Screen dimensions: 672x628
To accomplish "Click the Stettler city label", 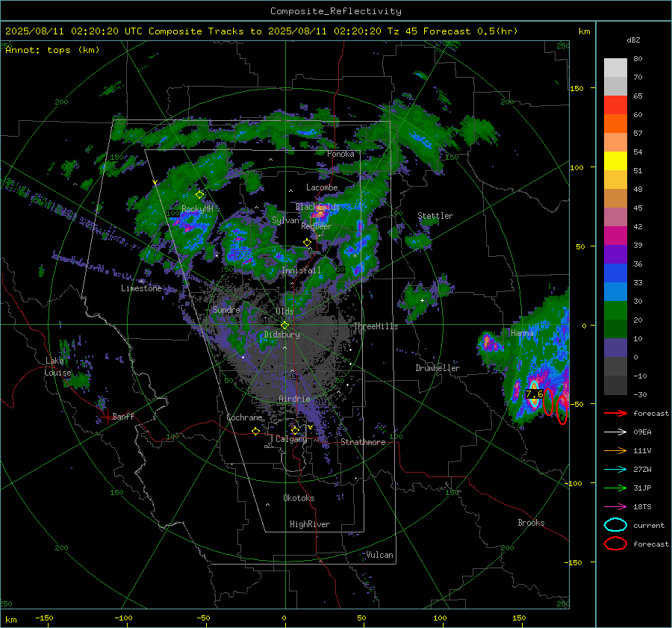I will click(435, 216).
